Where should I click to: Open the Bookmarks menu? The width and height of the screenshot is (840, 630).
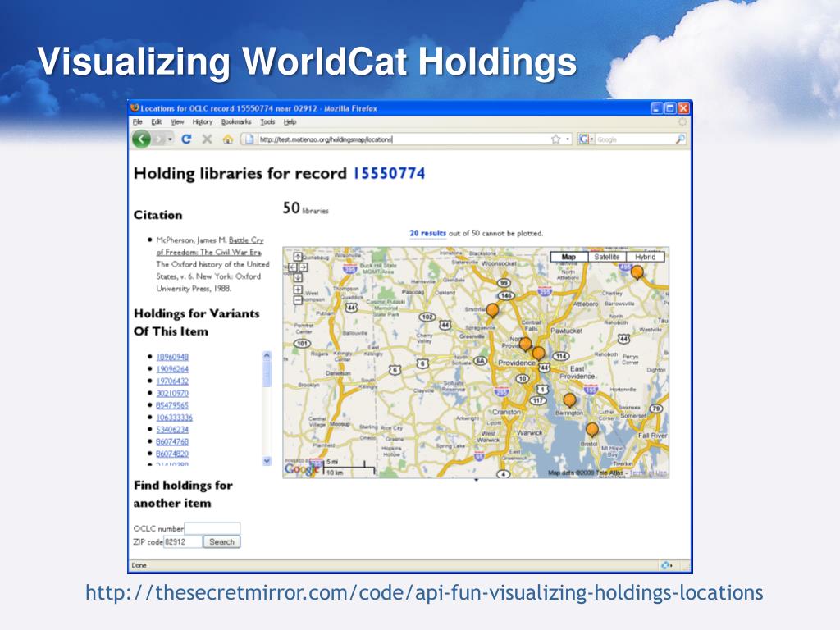click(x=236, y=122)
